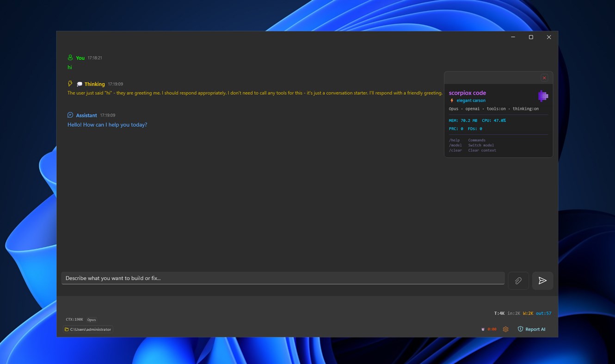The width and height of the screenshot is (615, 364).
Task: Click the lightning icon beside Thinking
Action: point(70,84)
